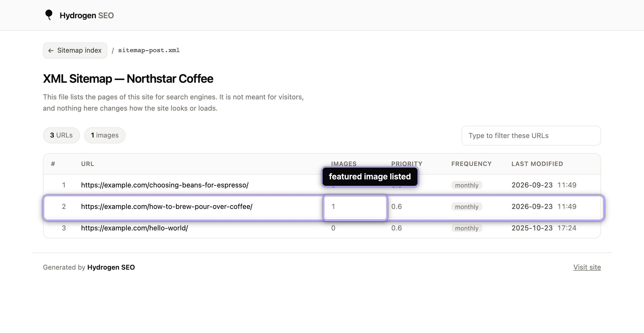The image size is (644, 333).
Task: Click the 1 images count pill
Action: click(105, 135)
